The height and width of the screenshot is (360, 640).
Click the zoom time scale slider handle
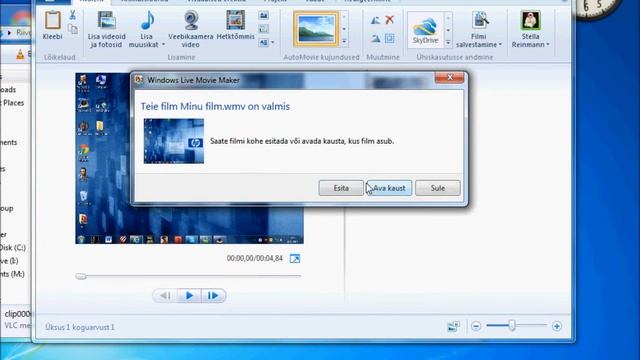(511, 325)
